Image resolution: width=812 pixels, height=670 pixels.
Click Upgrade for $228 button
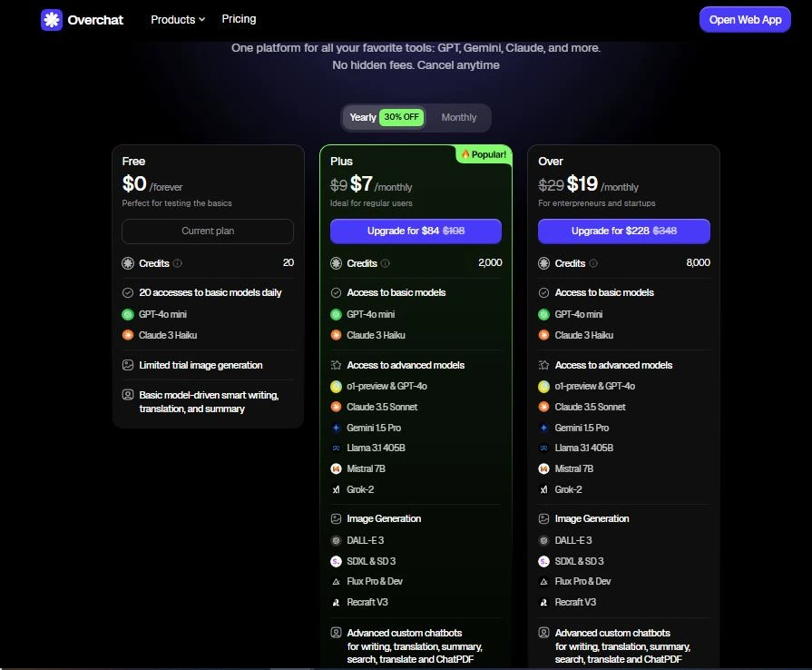pyautogui.click(x=623, y=232)
